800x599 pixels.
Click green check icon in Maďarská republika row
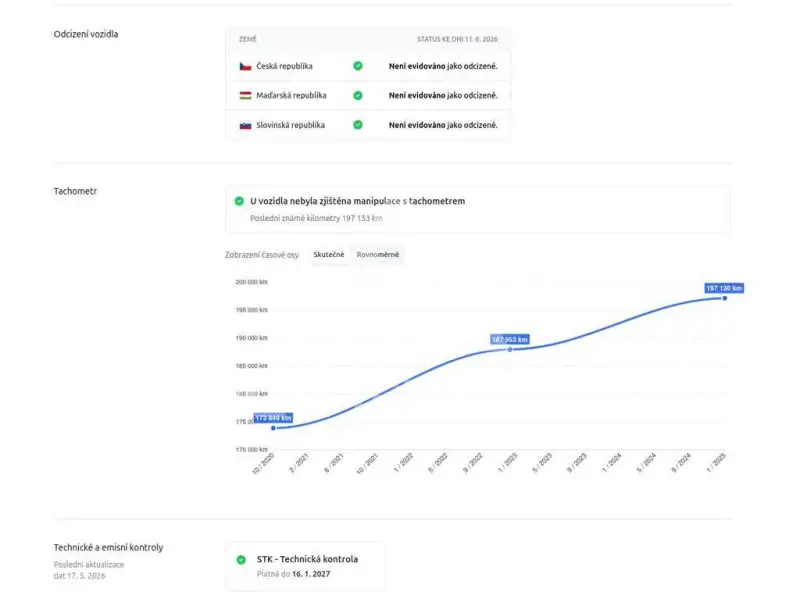pos(358,95)
